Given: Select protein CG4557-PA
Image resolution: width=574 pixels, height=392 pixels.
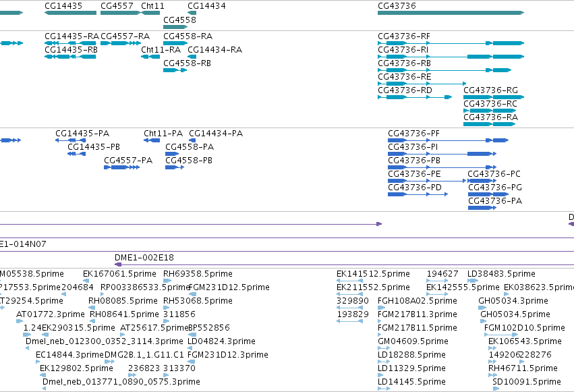Looking at the screenshot, I should click(x=122, y=167).
